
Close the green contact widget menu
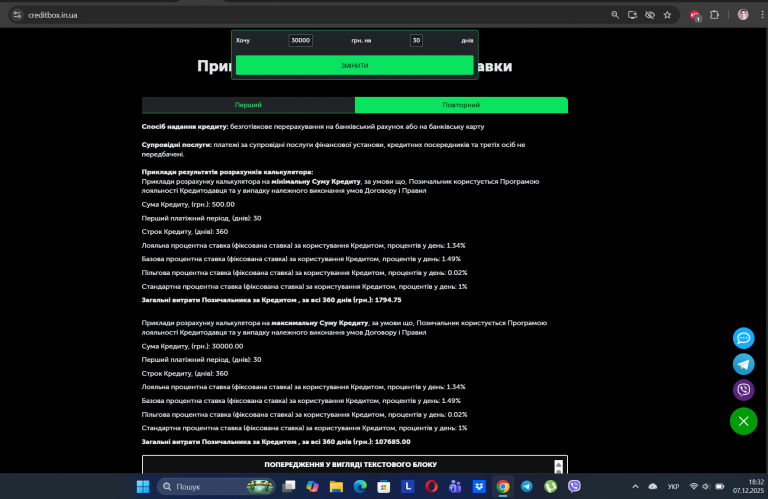[x=744, y=421]
